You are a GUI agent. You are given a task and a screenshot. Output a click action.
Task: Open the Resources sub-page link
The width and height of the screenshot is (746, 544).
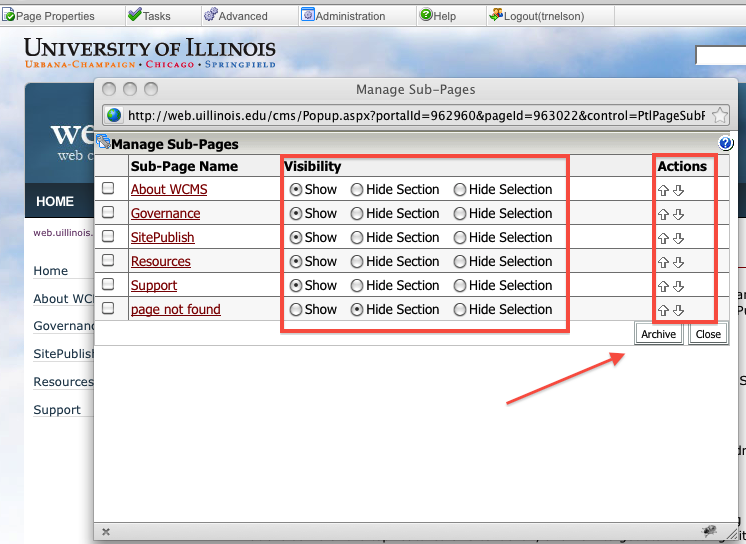click(x=160, y=261)
